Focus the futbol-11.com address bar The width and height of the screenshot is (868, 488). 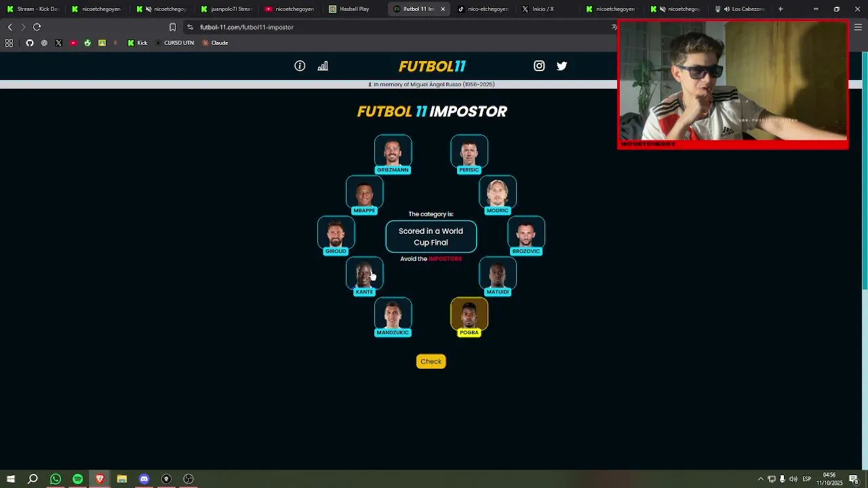pyautogui.click(x=400, y=27)
